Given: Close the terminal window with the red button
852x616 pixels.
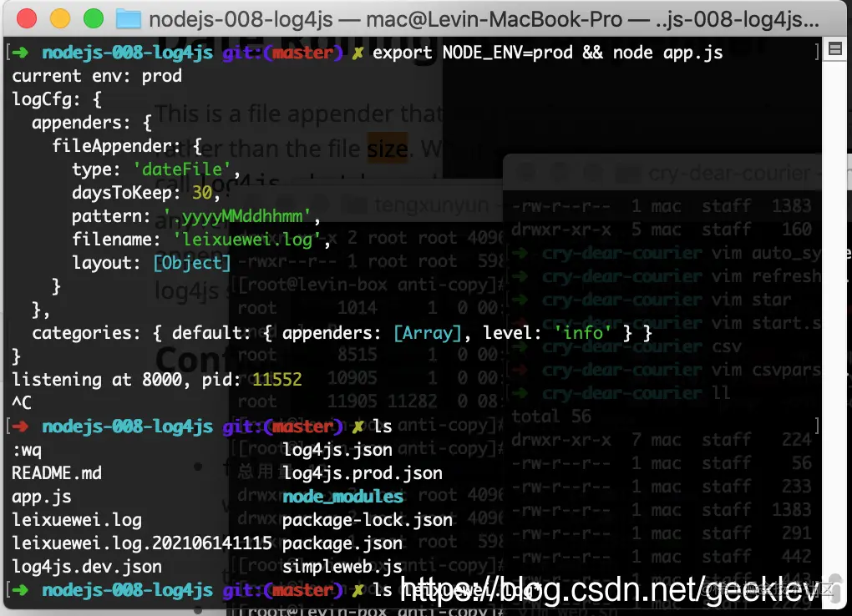Looking at the screenshot, I should click(27, 19).
